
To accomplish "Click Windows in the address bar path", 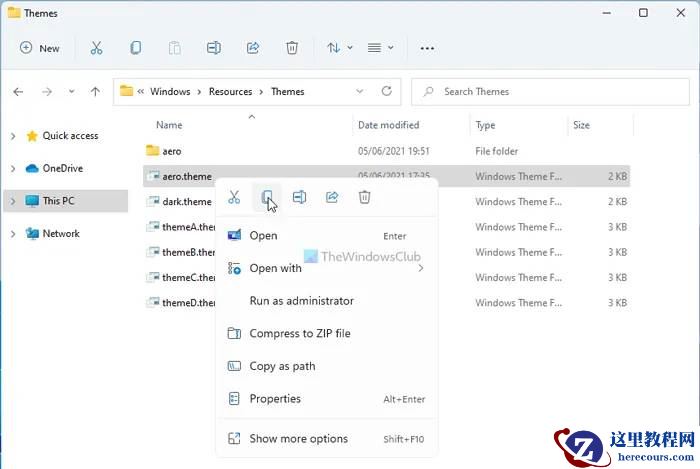I will click(170, 91).
